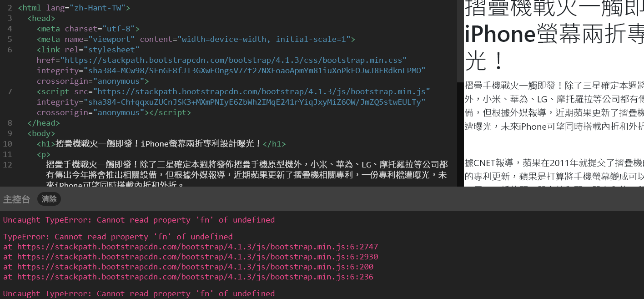The image size is (644, 299).
Task: Click line number 3 in the gutter
Action: [10, 18]
